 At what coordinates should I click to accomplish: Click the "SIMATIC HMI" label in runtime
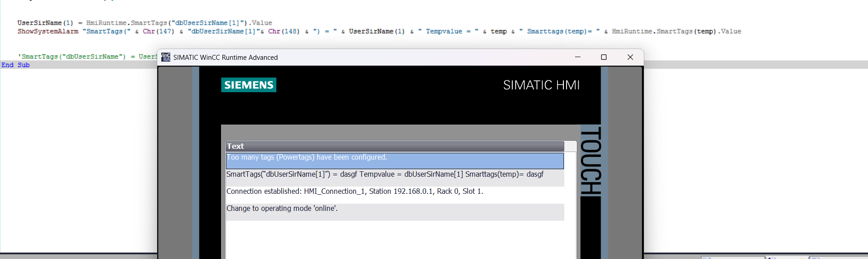[541, 85]
